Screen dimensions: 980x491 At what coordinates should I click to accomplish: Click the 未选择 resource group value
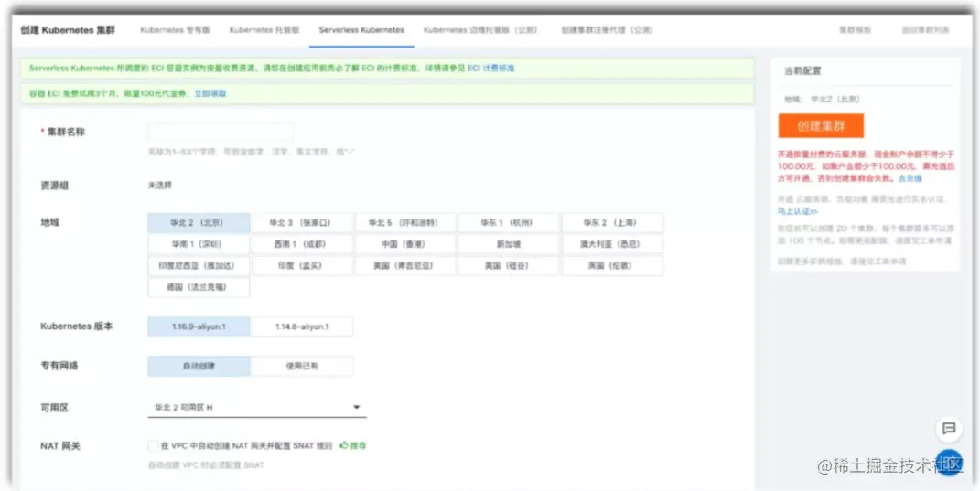pyautogui.click(x=160, y=186)
